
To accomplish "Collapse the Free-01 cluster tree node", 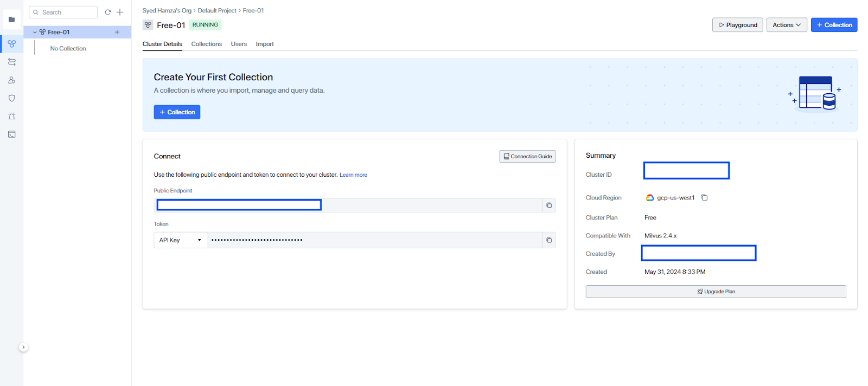I will 35,33.
